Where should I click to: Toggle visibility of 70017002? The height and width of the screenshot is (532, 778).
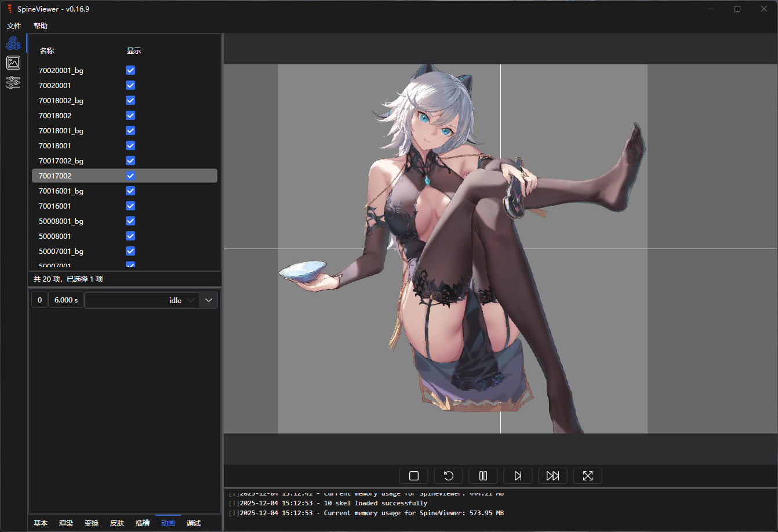pos(130,176)
